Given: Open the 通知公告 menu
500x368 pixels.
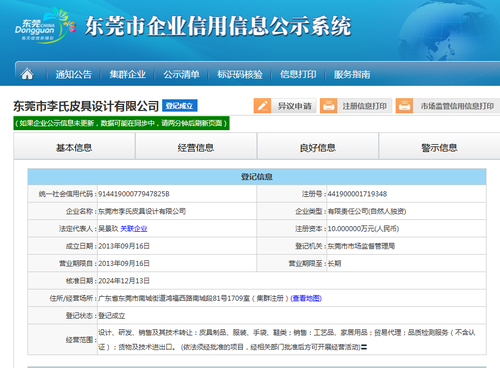Looking at the screenshot, I should [x=74, y=74].
